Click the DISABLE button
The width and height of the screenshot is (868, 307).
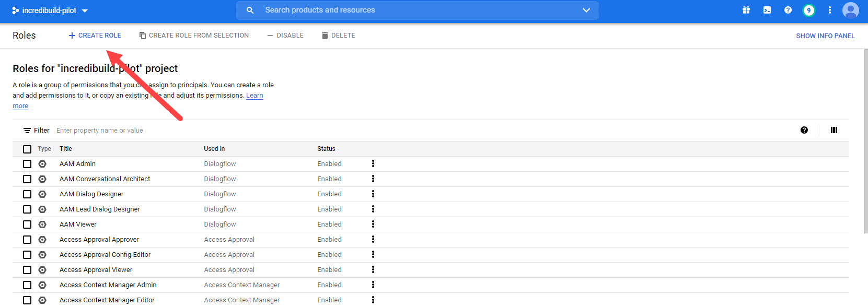pyautogui.click(x=285, y=36)
